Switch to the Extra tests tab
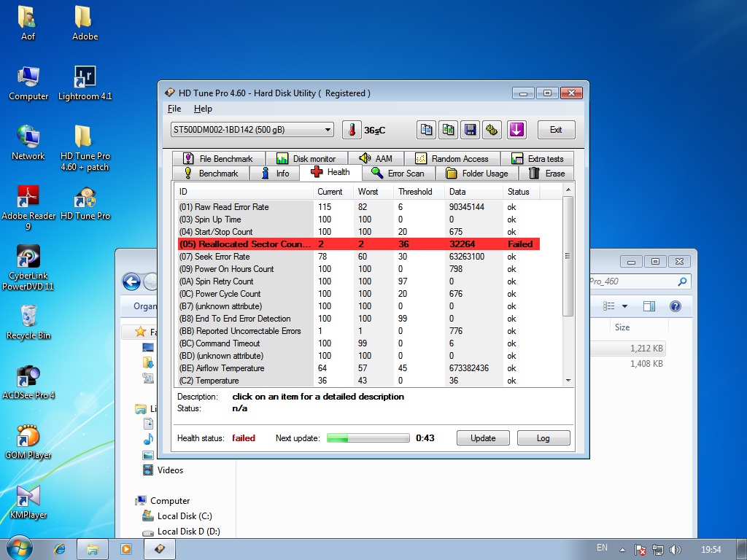 537,158
